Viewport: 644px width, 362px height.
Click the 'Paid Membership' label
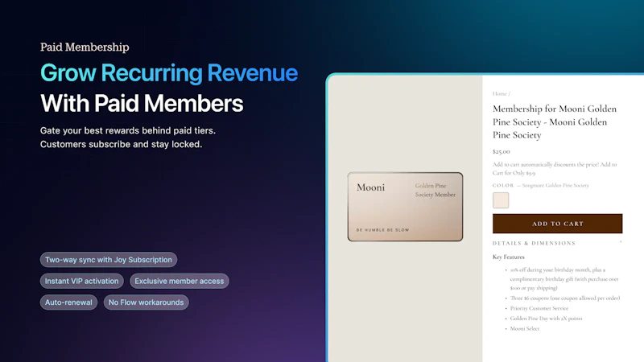(x=85, y=47)
